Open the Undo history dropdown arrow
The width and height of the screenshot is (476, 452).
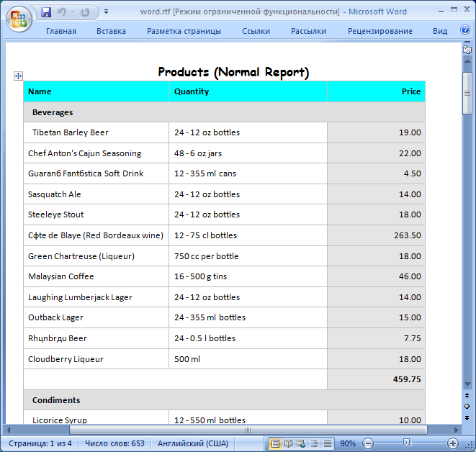pos(73,12)
